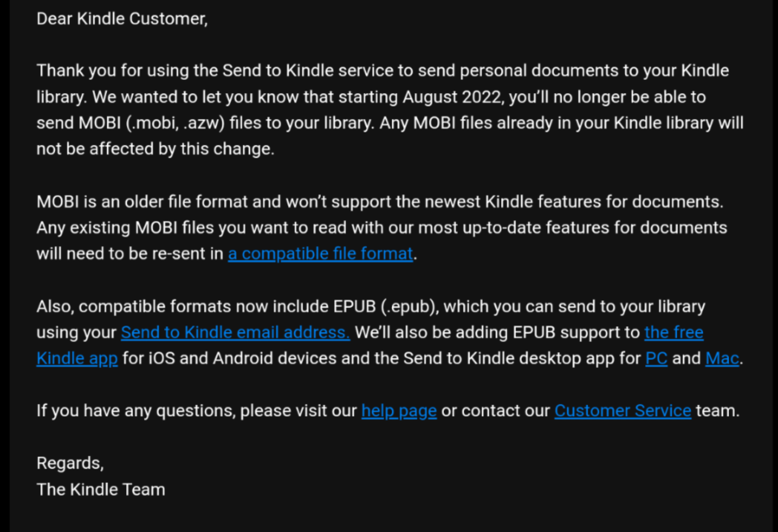Follow the 'Kindle app' link text
The width and height of the screenshot is (778, 532).
point(77,358)
